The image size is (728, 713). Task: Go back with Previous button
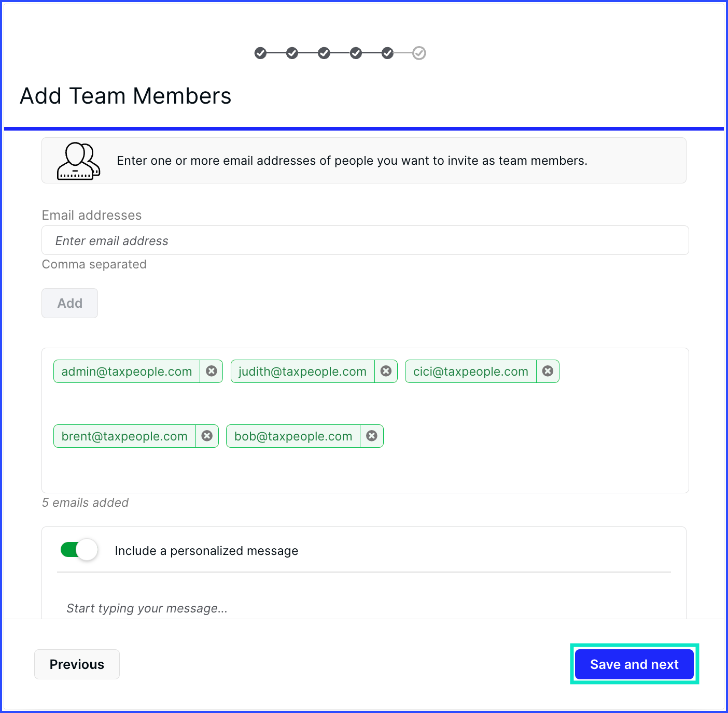[x=77, y=664]
